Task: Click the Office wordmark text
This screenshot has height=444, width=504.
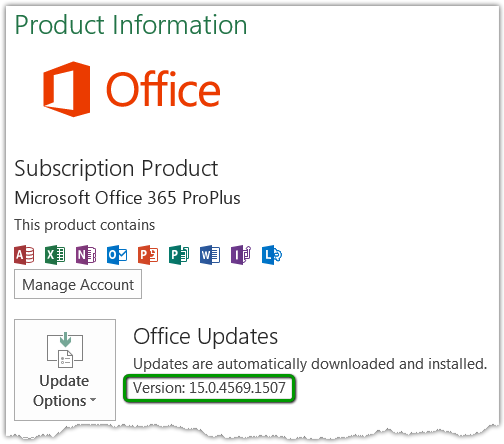Action: point(163,89)
